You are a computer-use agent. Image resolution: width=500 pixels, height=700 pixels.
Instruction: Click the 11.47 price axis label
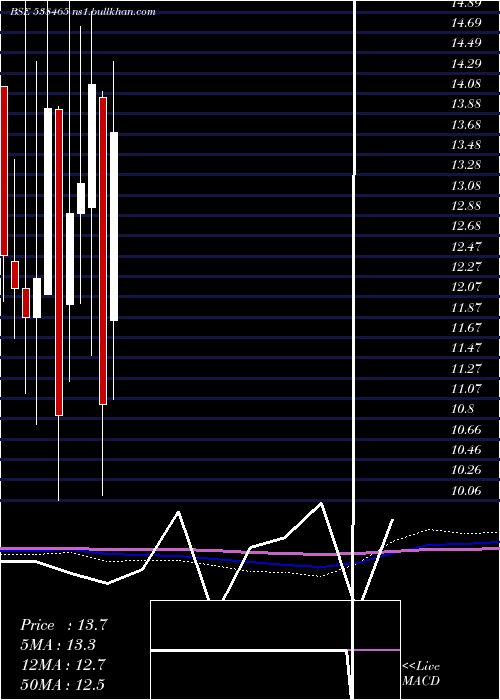click(466, 348)
